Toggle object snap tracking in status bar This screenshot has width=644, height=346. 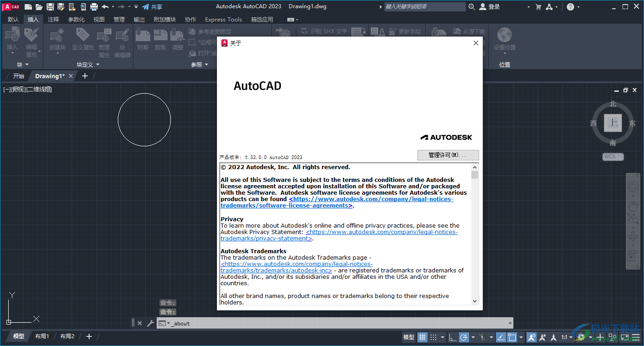501,337
